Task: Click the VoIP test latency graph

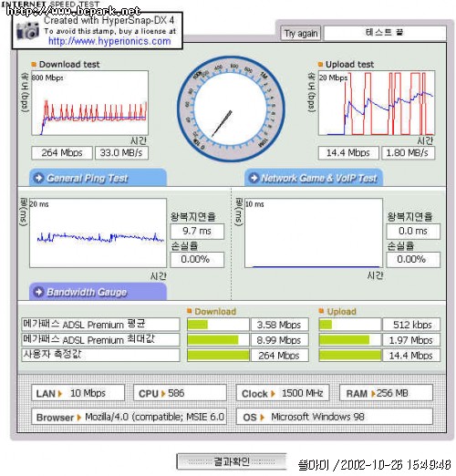Action: (314, 233)
